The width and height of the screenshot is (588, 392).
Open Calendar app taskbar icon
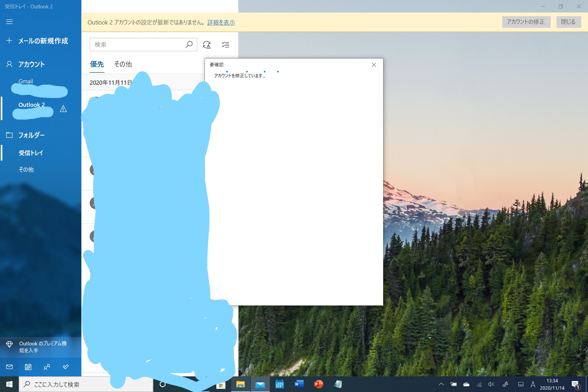[279, 384]
